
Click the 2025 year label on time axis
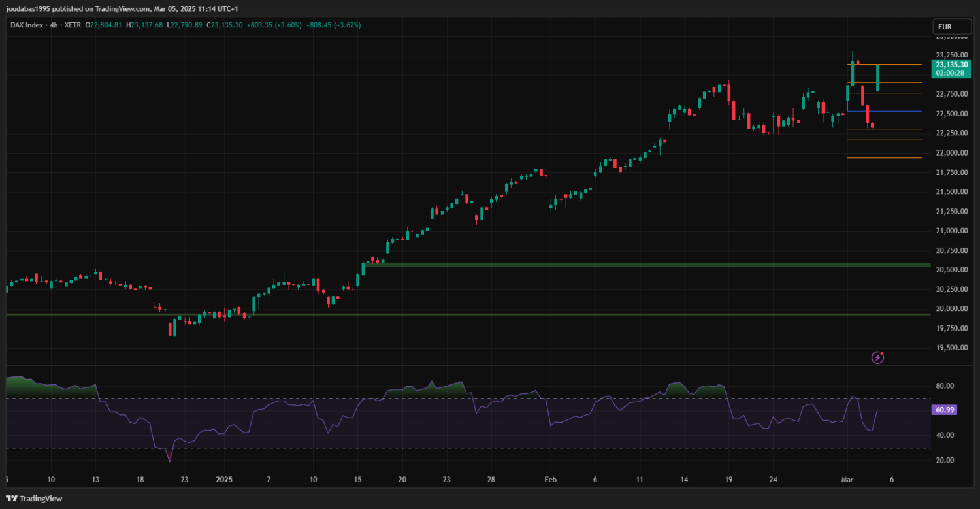click(x=224, y=479)
